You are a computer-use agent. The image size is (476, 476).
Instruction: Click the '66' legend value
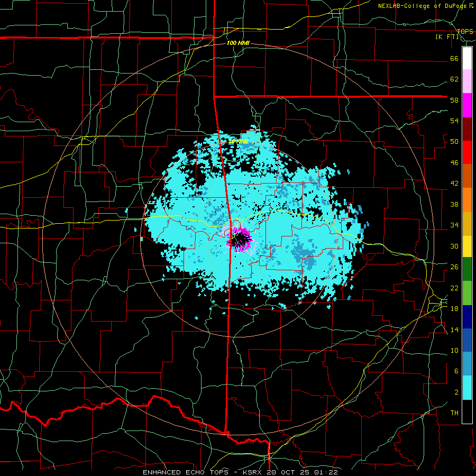pyautogui.click(x=454, y=59)
